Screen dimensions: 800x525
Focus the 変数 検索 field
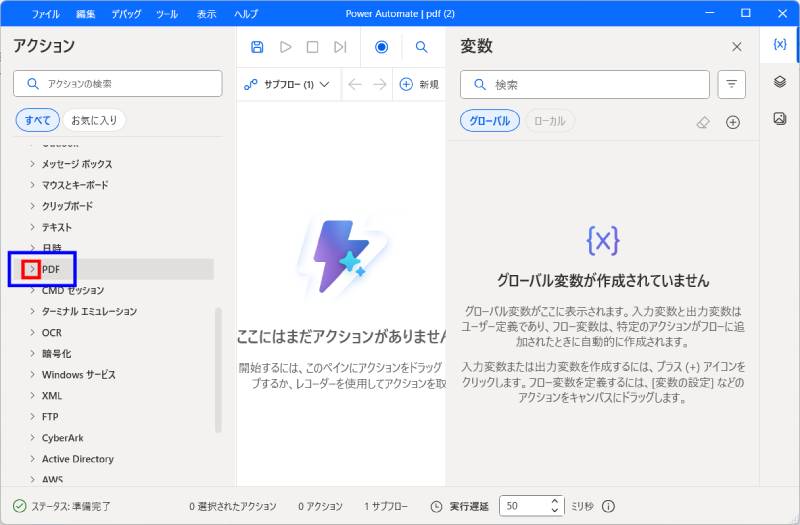click(585, 84)
